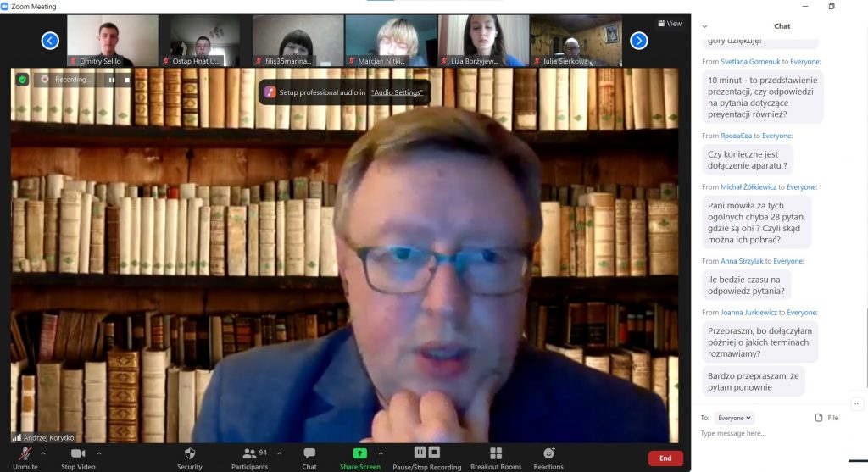Expand video options arrow beside Stop Video
Image resolution: width=868 pixels, height=472 pixels.
coord(99,453)
